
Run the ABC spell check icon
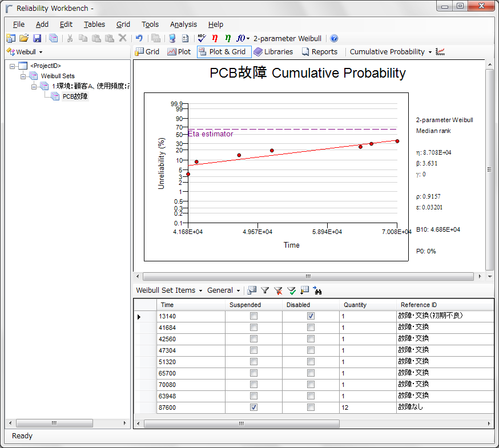pyautogui.click(x=202, y=38)
